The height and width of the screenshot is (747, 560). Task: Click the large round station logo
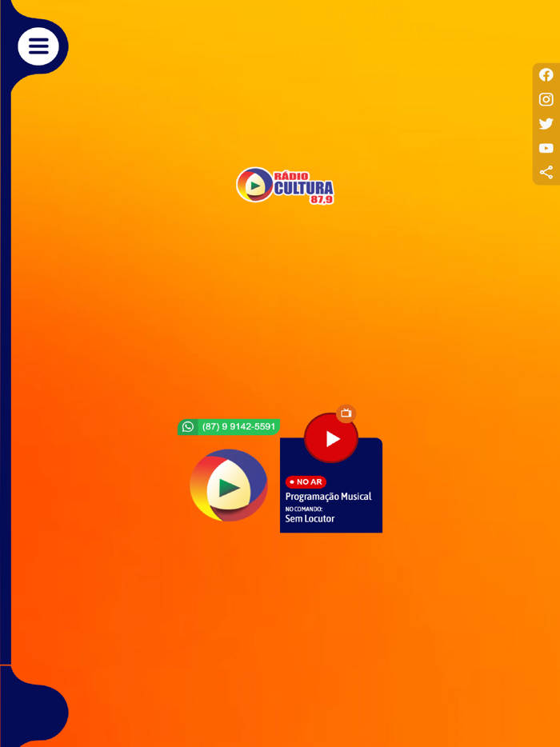pos(229,485)
